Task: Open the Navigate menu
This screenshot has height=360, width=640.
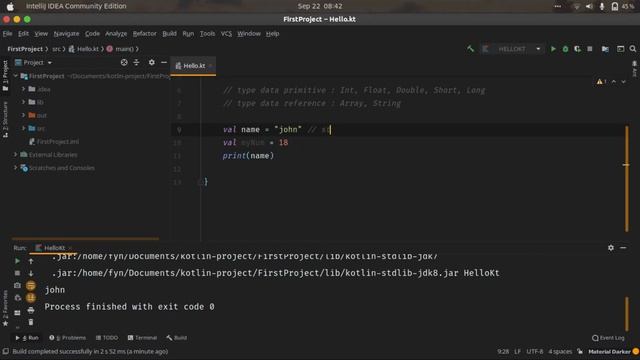Action: pyautogui.click(x=66, y=33)
